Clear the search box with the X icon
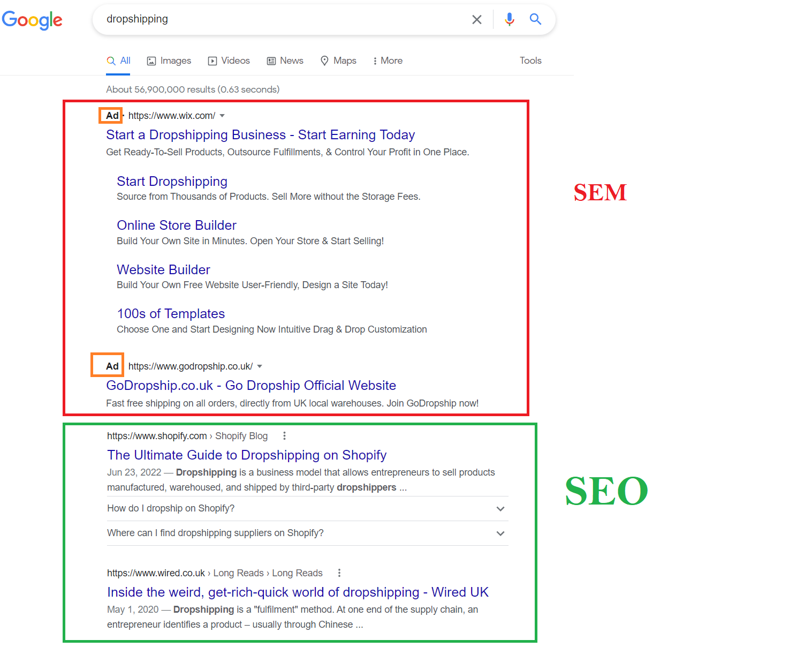 pos(476,20)
